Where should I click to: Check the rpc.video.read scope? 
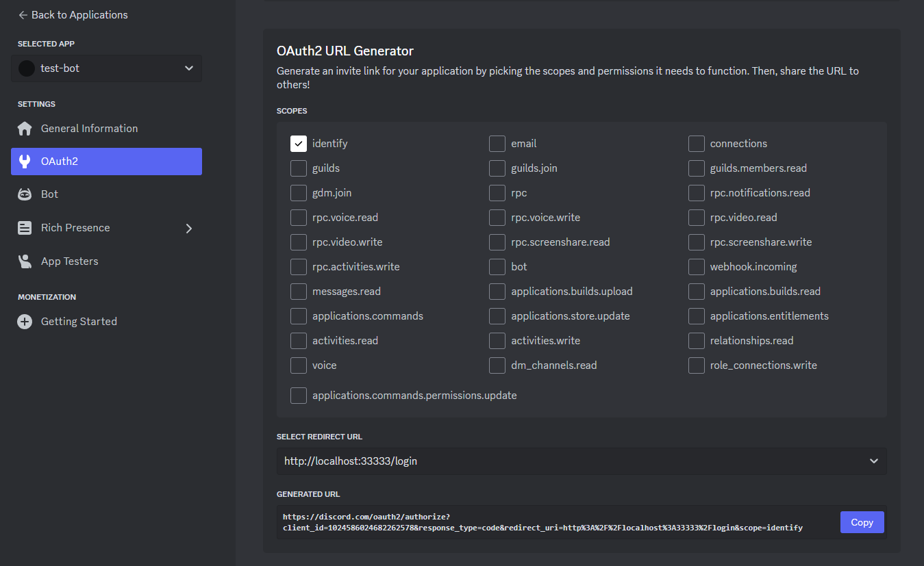697,218
